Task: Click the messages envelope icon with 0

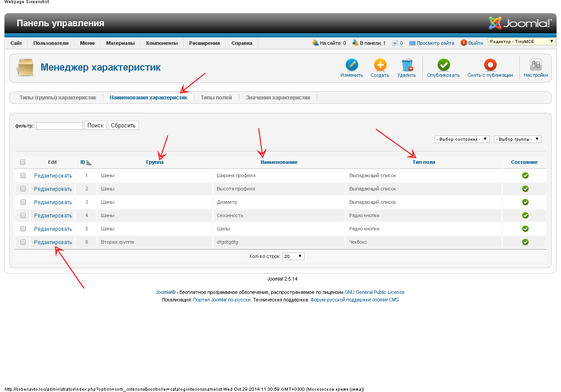Action: (395, 43)
